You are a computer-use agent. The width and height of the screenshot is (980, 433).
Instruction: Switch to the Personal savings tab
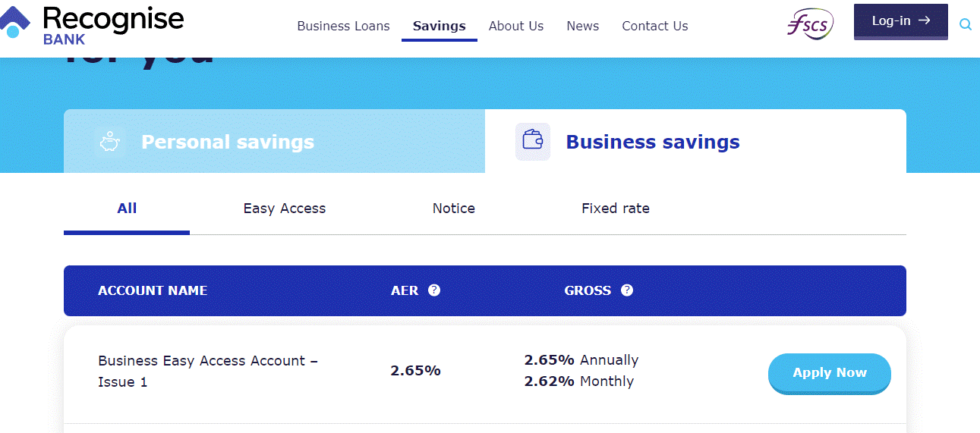pyautogui.click(x=228, y=142)
